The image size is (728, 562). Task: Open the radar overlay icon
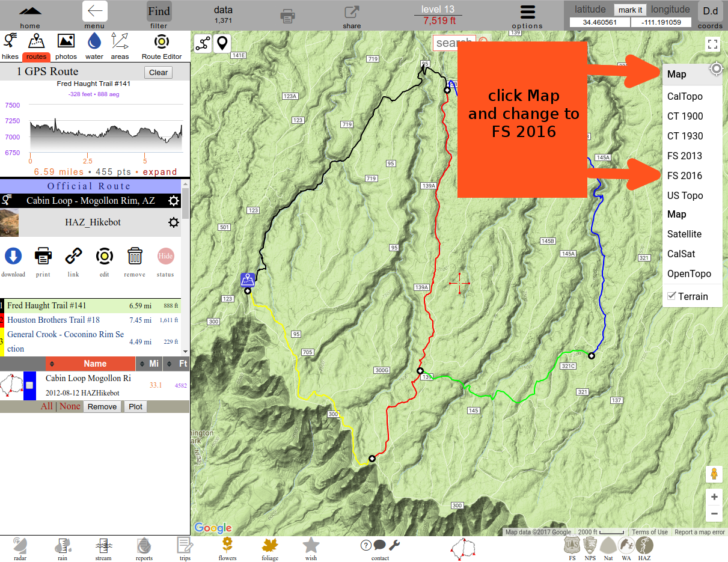[x=20, y=546]
